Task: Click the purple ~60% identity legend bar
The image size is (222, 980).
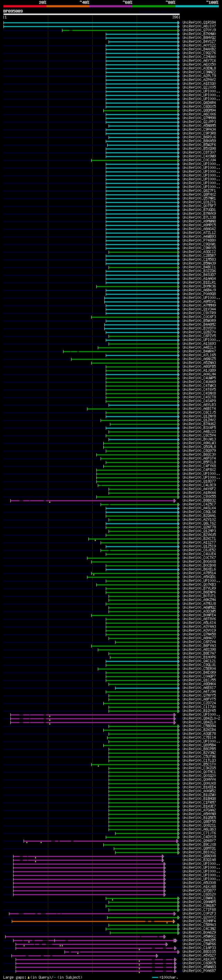Action: coord(111,6)
